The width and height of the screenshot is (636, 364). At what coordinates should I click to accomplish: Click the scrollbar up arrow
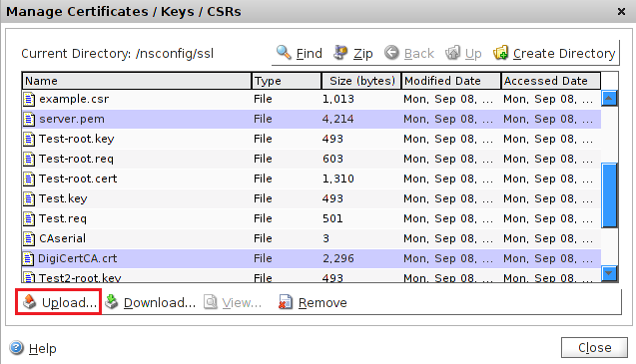point(609,98)
